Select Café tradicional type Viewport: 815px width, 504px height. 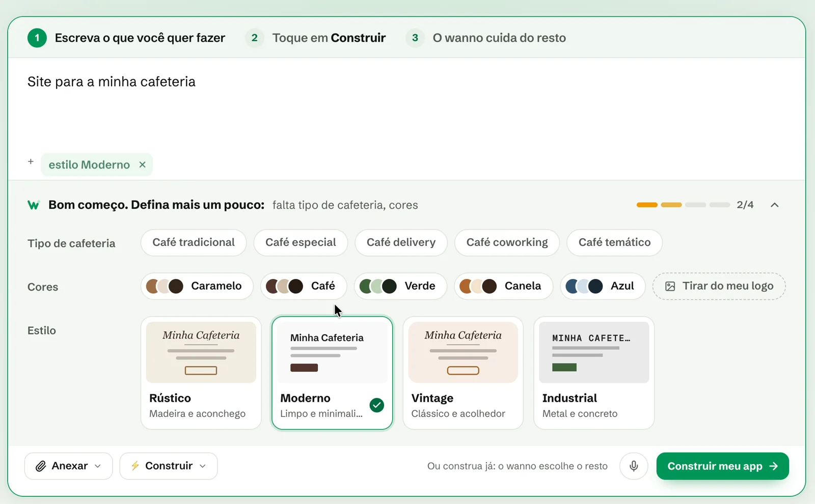coord(194,242)
